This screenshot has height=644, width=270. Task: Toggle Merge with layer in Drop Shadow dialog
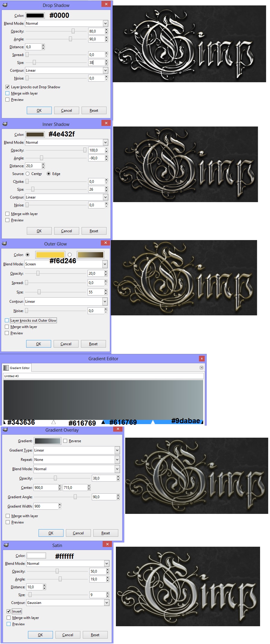click(x=8, y=93)
